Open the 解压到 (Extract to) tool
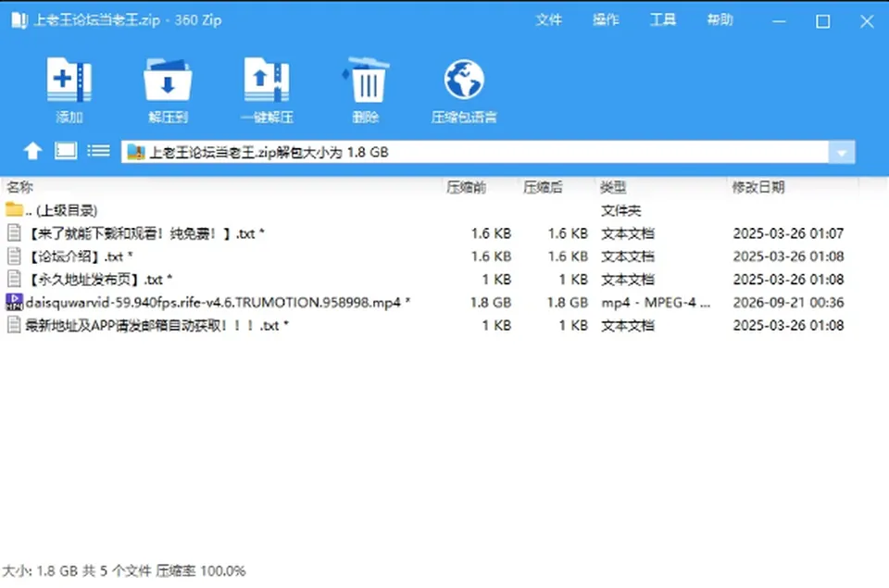Screen dimensions: 889x588 point(168,80)
